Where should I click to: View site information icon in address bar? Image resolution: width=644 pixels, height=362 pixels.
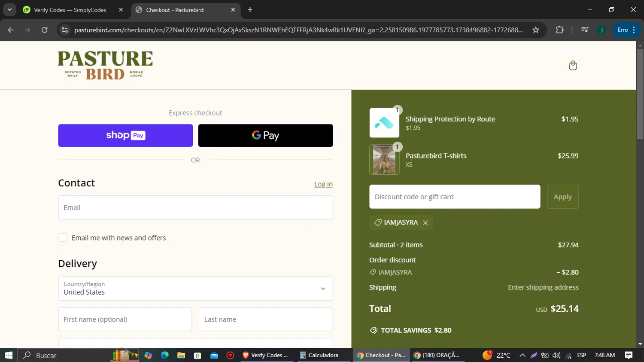(x=65, y=30)
